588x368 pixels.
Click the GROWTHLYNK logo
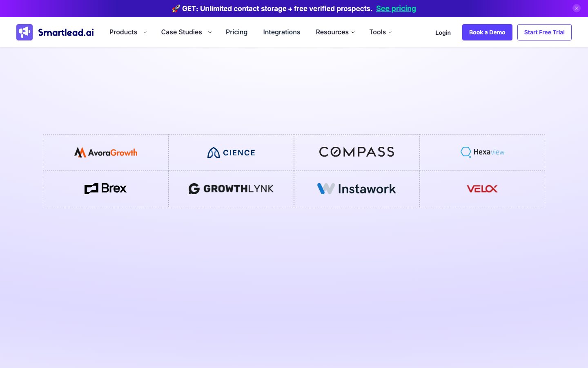click(x=231, y=188)
